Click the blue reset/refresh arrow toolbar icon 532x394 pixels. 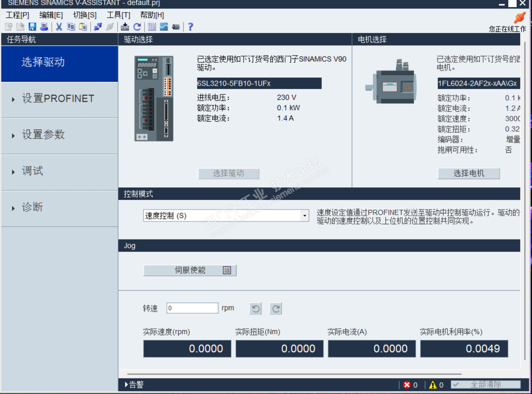click(137, 27)
